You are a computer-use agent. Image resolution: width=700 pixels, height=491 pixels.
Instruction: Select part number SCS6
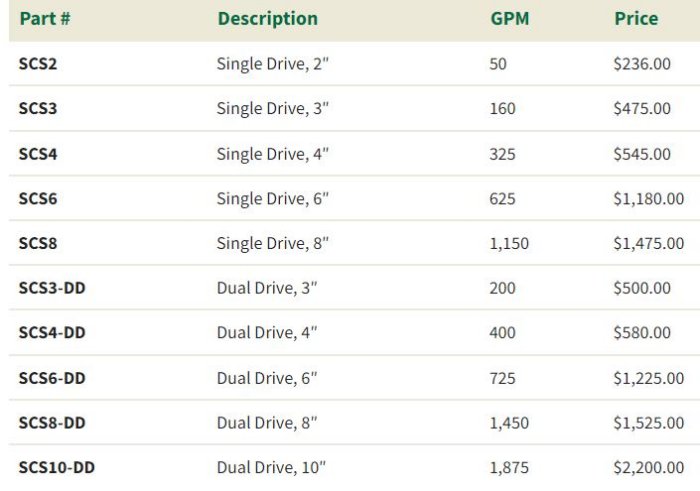(x=37, y=198)
